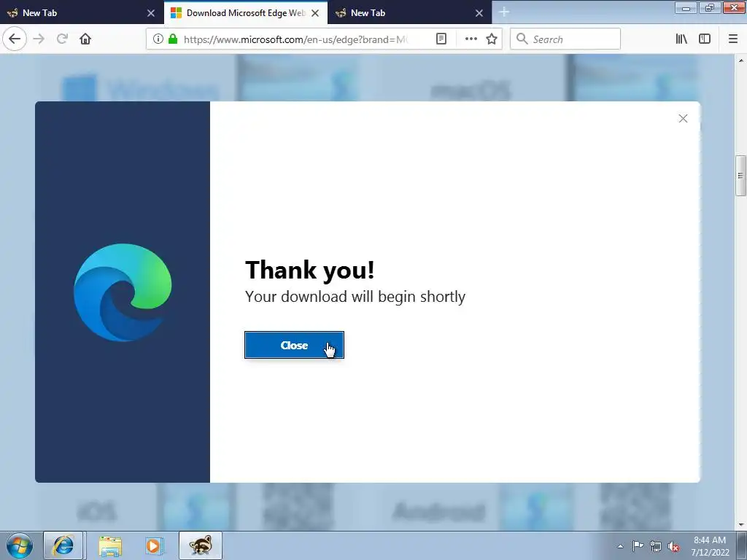Open Windows Media Player on taskbar
The image size is (747, 560).
154,545
